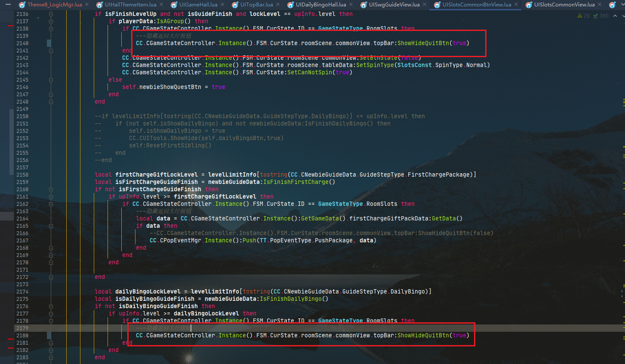625x364 pixels.
Task: Click line number 2143 in the gutter
Action: click(x=22, y=65)
